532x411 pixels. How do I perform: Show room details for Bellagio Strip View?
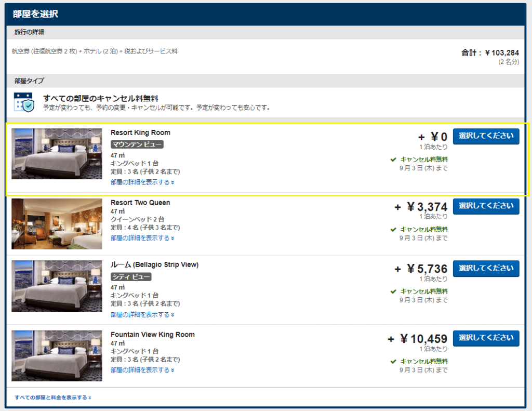(x=142, y=314)
